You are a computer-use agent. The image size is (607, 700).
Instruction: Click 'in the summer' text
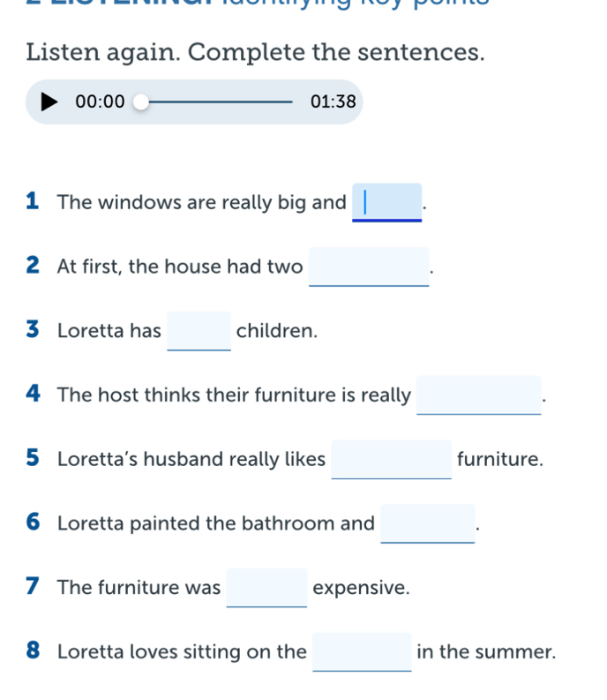(x=486, y=652)
